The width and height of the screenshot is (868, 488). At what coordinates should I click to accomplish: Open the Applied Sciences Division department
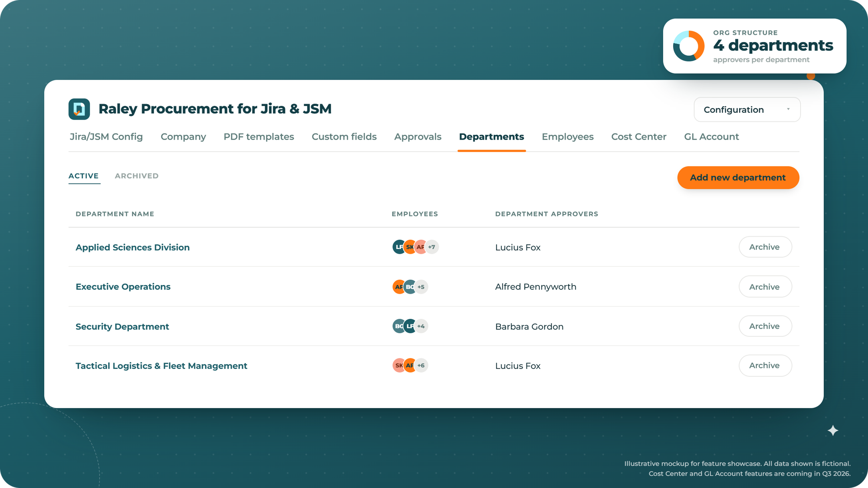point(132,247)
